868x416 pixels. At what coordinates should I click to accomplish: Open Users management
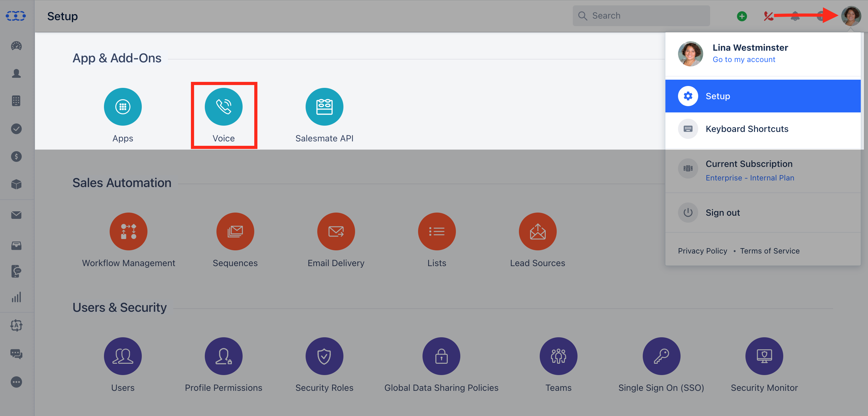123,356
